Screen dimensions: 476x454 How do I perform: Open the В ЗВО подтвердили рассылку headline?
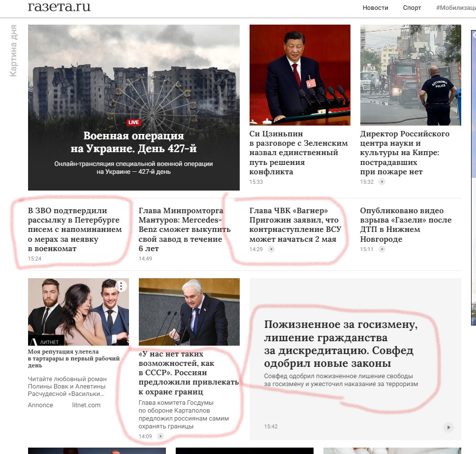75,229
